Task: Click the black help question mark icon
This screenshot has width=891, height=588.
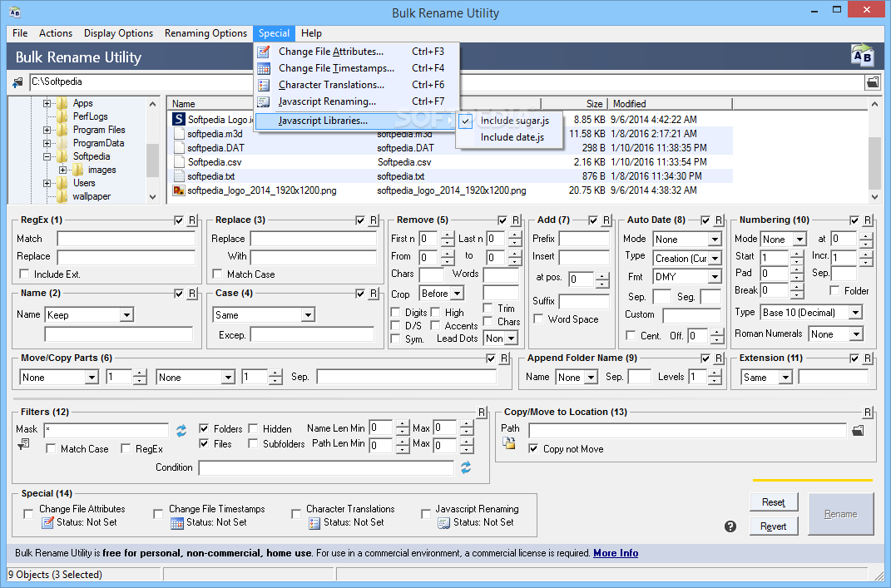Action: click(x=730, y=526)
